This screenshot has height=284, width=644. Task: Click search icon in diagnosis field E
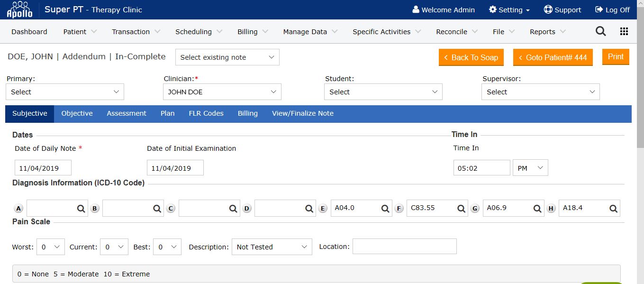(385, 208)
